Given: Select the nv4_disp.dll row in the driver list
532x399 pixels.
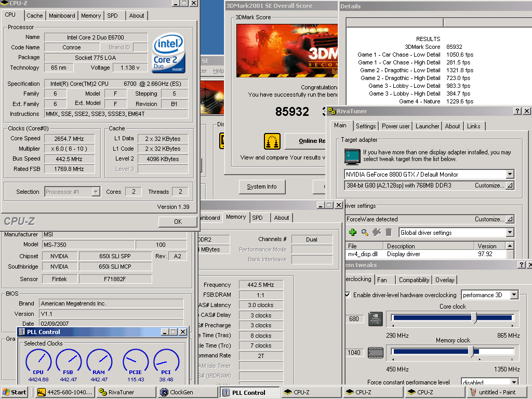Looking at the screenshot, I should [x=425, y=254].
